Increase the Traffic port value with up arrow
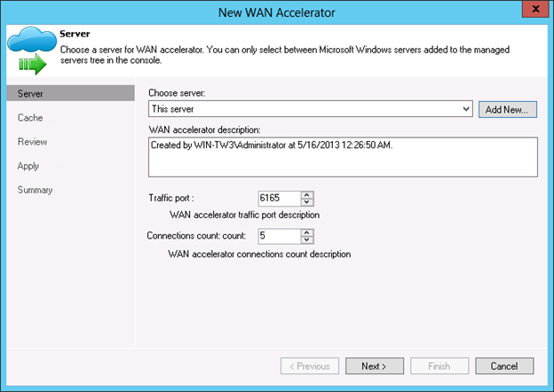This screenshot has width=554, height=392. click(307, 195)
